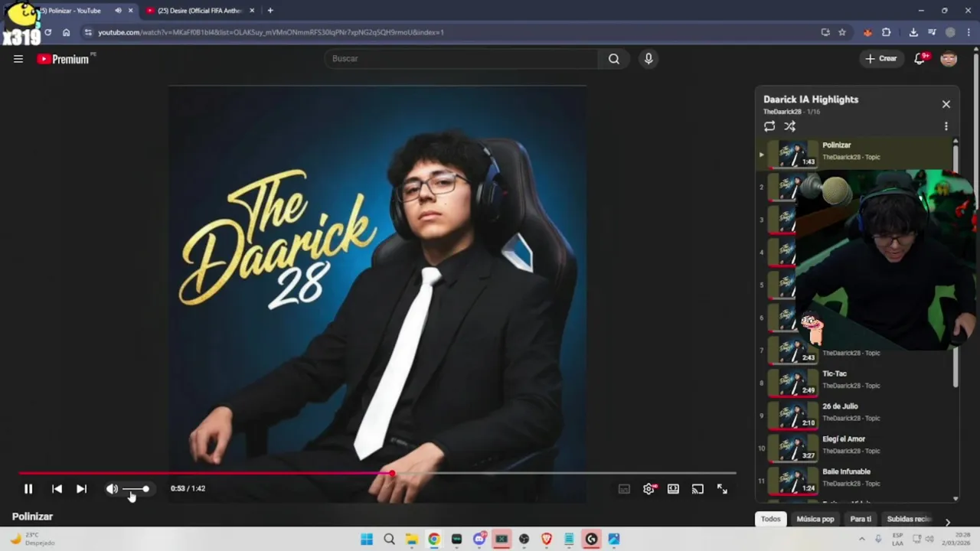This screenshot has width=980, height=551.
Task: Select the Polinizar playlist item
Action: tap(853, 154)
